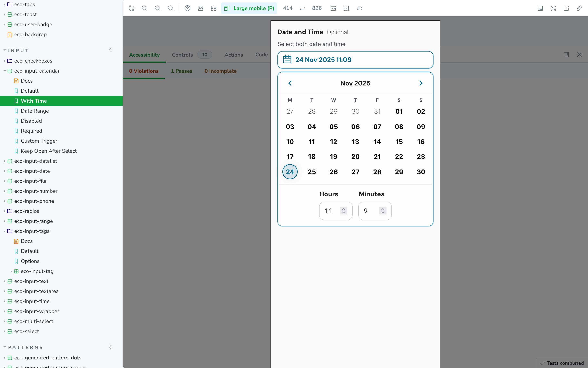Close the addons panel
This screenshot has width=588, height=368.
point(579,55)
